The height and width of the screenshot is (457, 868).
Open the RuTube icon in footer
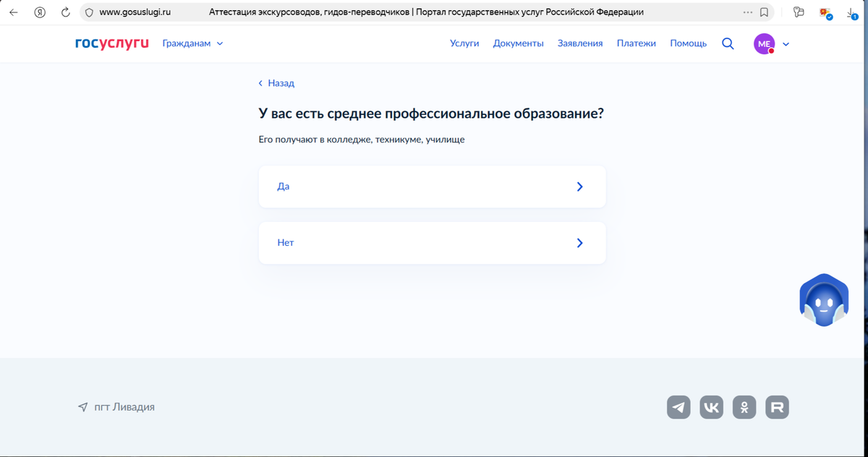tap(777, 407)
